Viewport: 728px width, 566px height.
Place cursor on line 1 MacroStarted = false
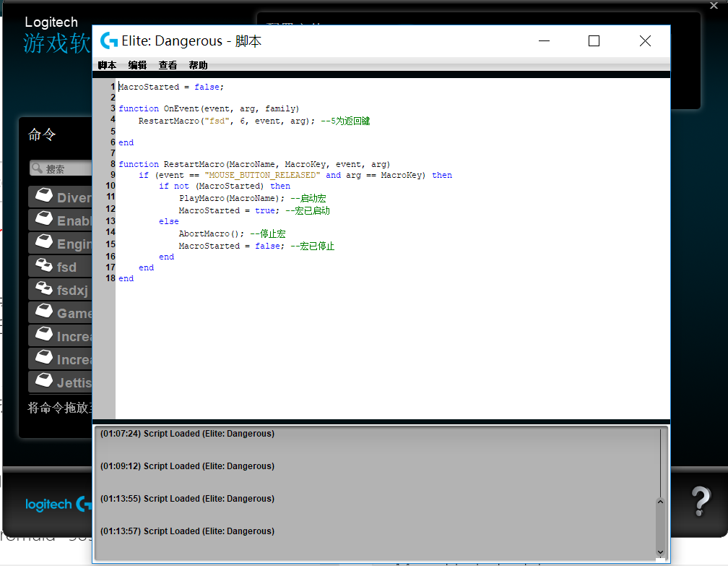[171, 87]
